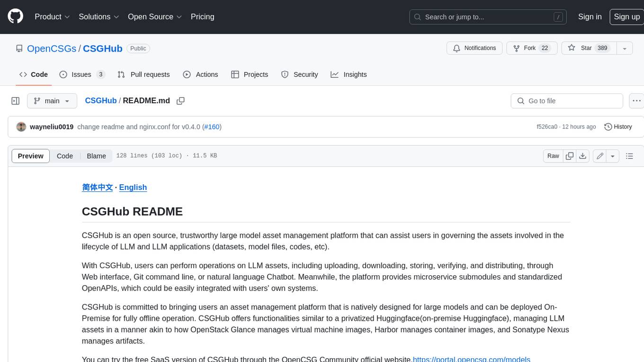Click the CSGHub README heading
The width and height of the screenshot is (644, 362).
point(132,211)
